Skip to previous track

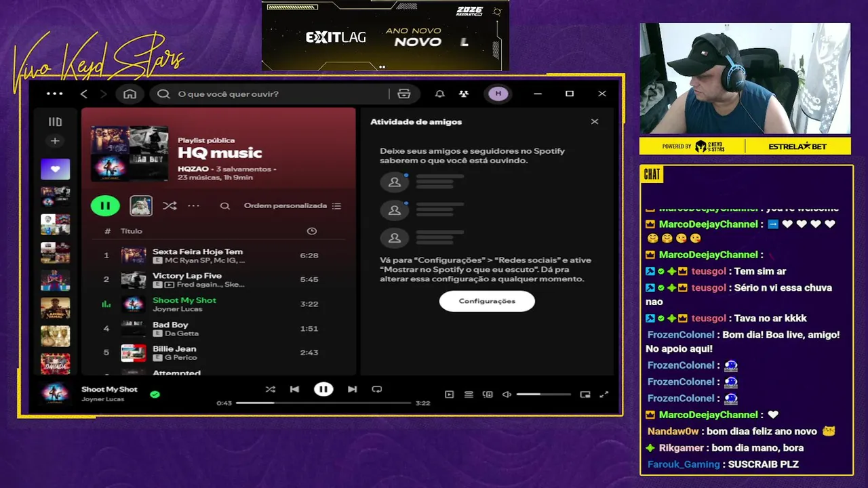click(x=294, y=389)
